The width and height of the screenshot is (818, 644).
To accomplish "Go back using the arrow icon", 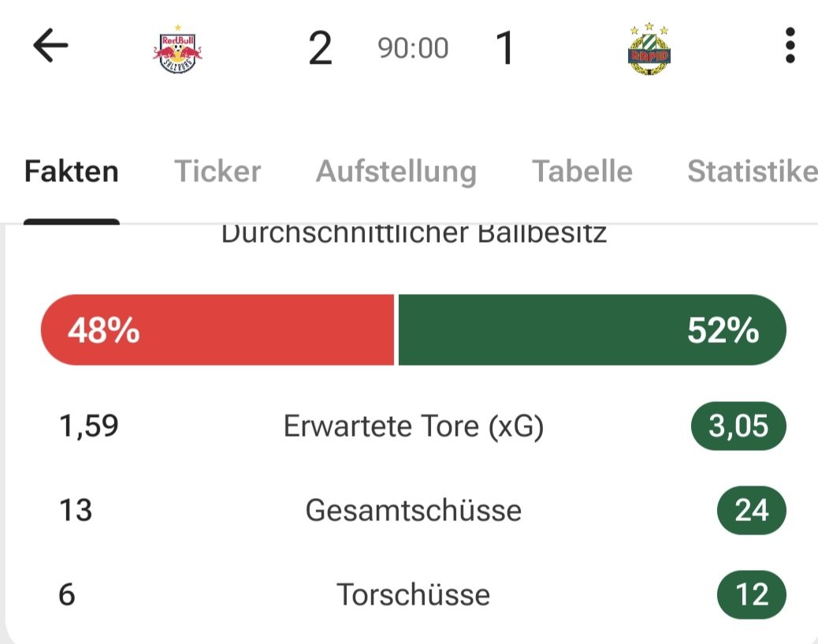I will coord(51,47).
